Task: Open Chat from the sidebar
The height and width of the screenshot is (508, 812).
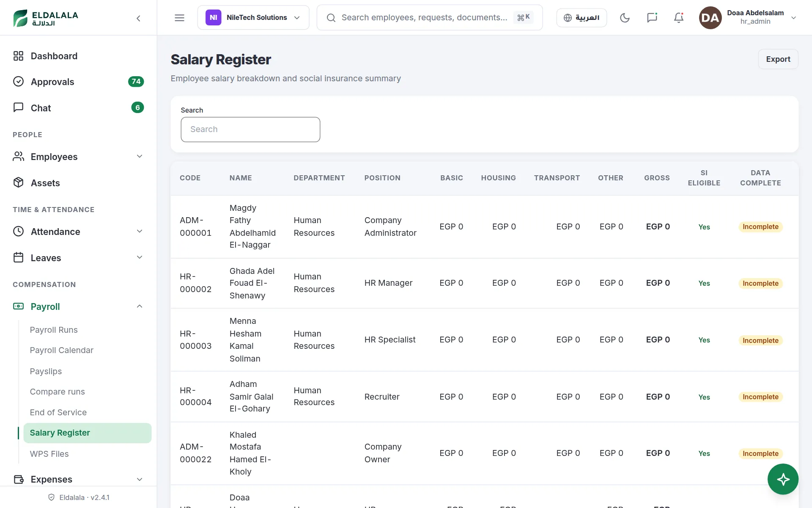Action: [x=41, y=108]
